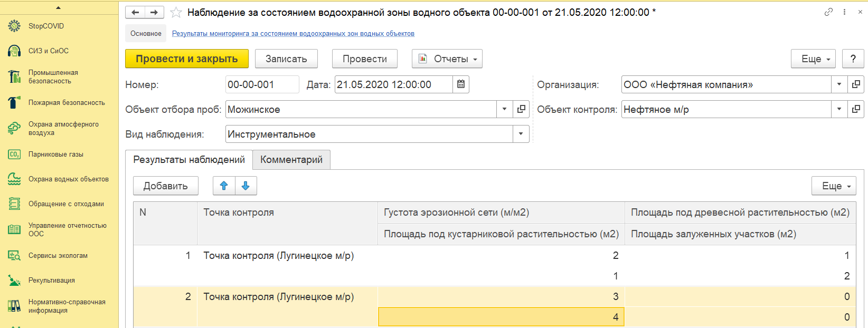This screenshot has width=868, height=328.
Task: Add document to favorites star
Action: click(176, 12)
